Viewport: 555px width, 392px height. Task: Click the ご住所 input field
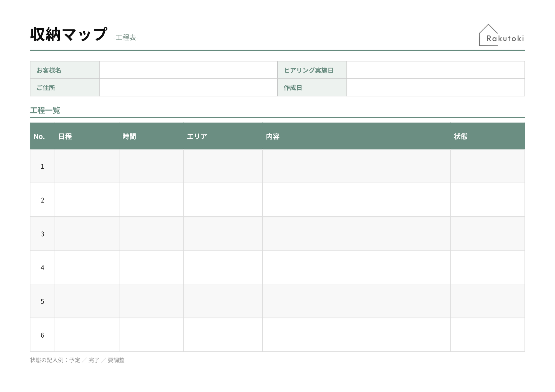point(188,87)
